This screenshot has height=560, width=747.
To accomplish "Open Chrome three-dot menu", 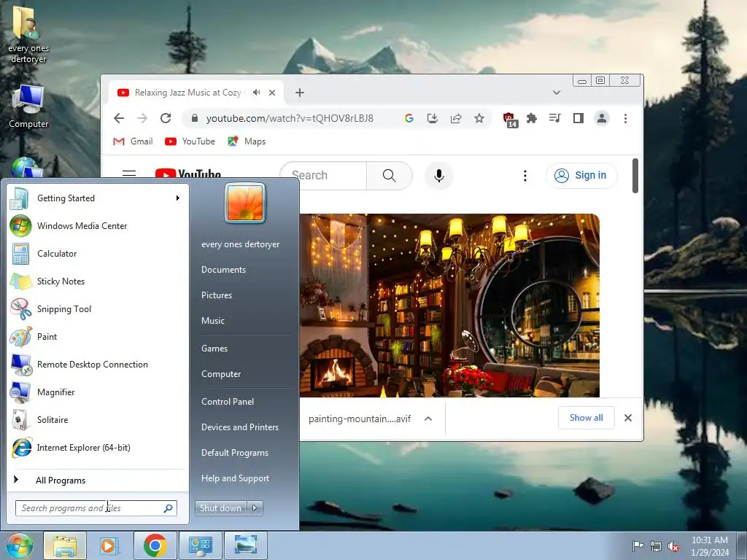I will (x=625, y=118).
